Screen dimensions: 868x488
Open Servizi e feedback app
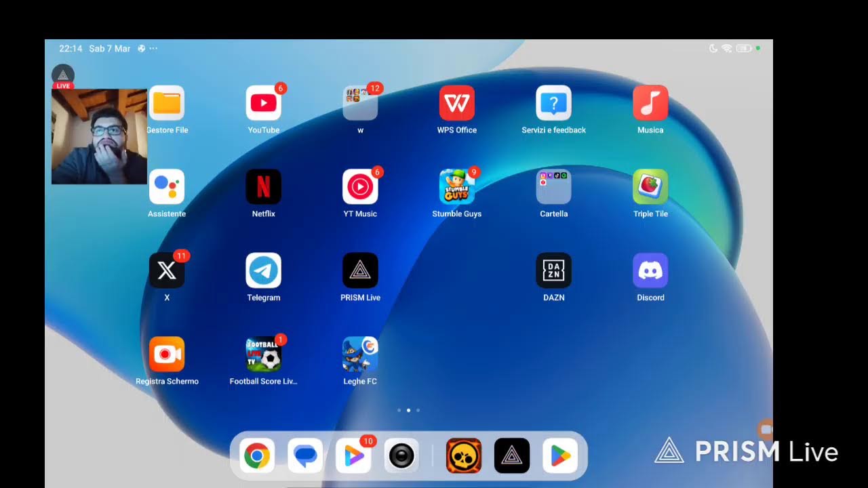pyautogui.click(x=554, y=103)
